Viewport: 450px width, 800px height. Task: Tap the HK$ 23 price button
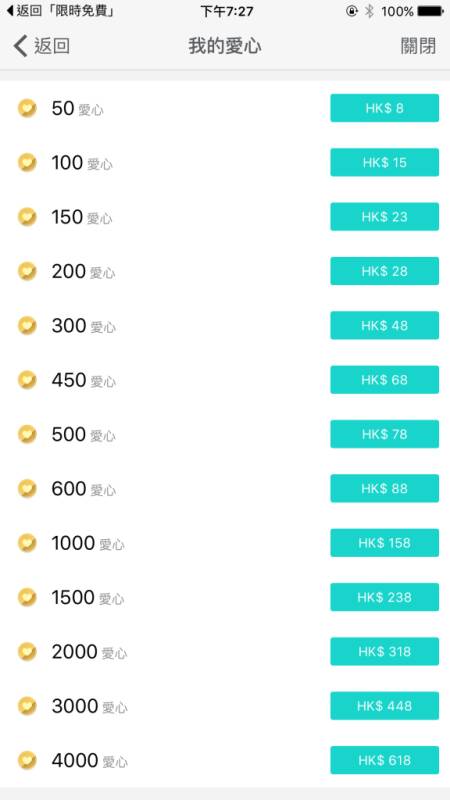point(385,217)
